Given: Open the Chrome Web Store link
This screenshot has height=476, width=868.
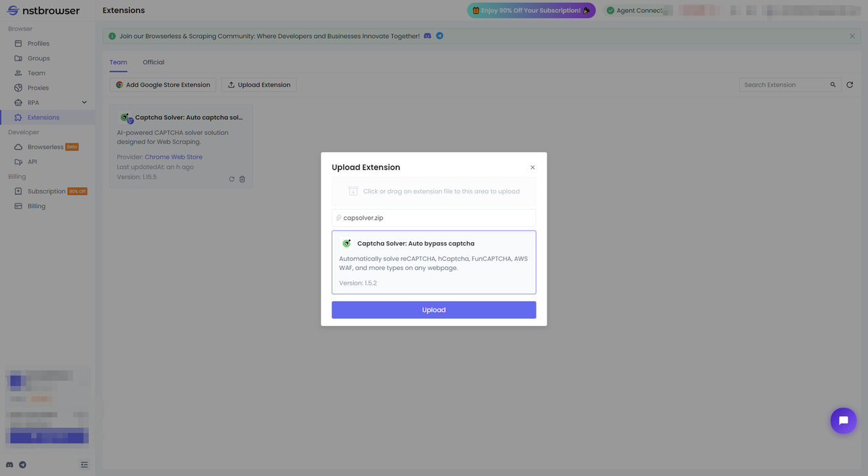Looking at the screenshot, I should coord(174,157).
